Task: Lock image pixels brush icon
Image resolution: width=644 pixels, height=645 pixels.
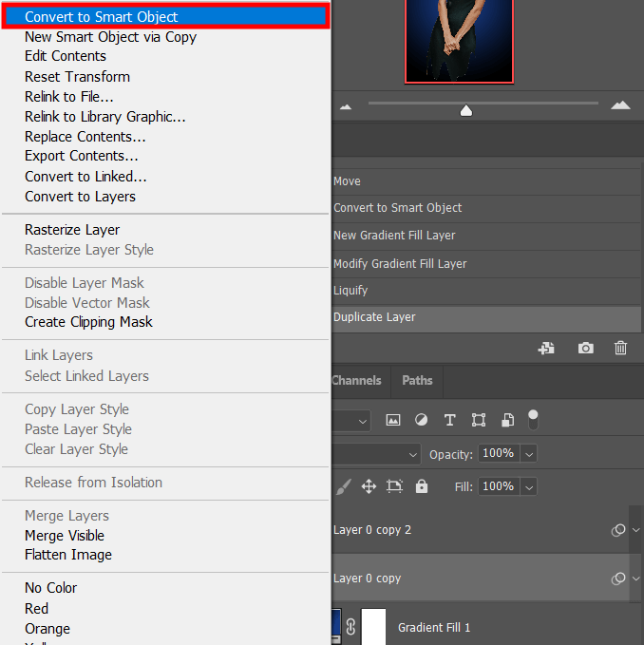Action: [344, 486]
